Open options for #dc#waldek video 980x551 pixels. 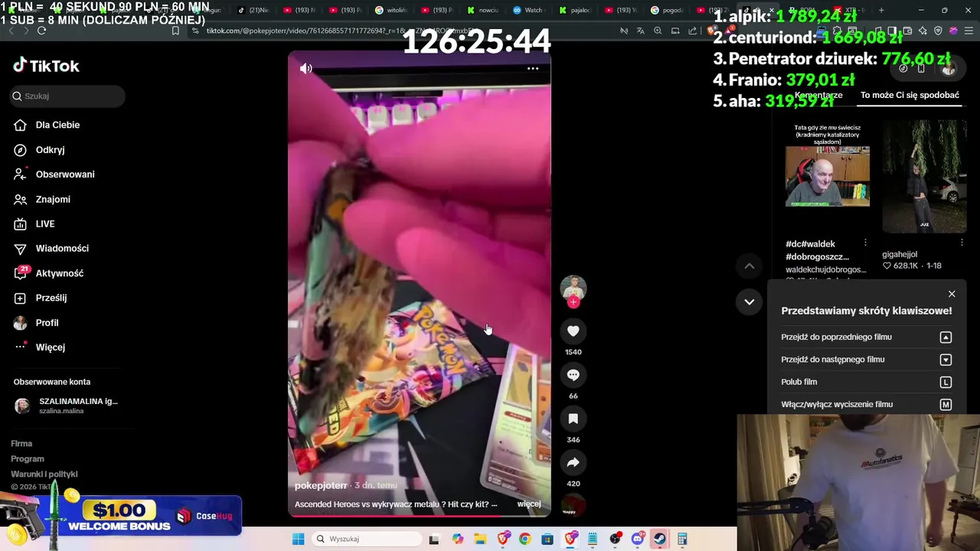[x=865, y=243]
